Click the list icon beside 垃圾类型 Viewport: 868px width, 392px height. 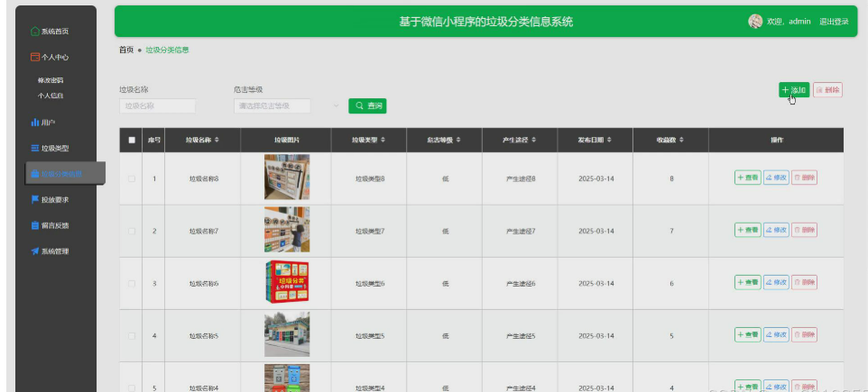coord(35,148)
